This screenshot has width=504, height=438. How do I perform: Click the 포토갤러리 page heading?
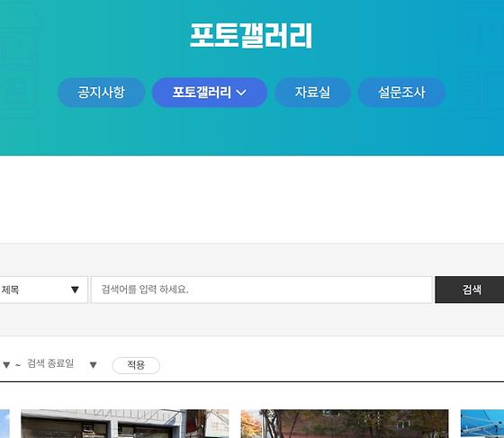point(251,35)
